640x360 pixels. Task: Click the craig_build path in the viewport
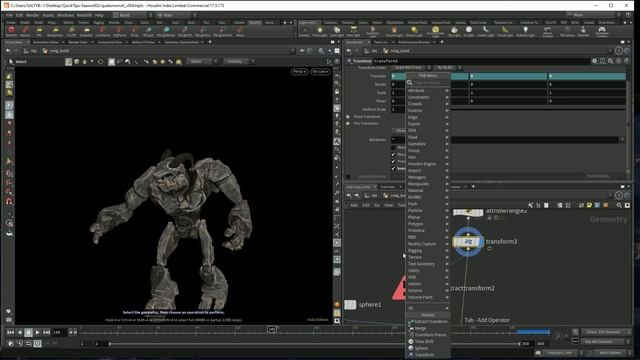60,51
